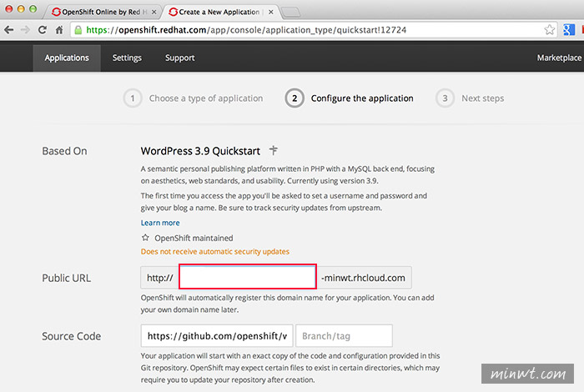The height and width of the screenshot is (392, 584).
Task: Click the 'Based On' label
Action: pyautogui.click(x=64, y=151)
